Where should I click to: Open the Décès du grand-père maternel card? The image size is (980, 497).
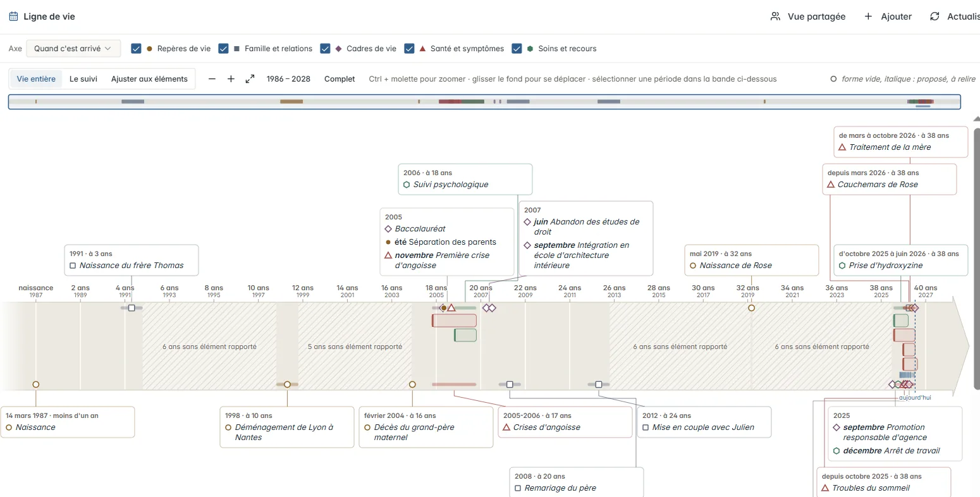coord(426,427)
